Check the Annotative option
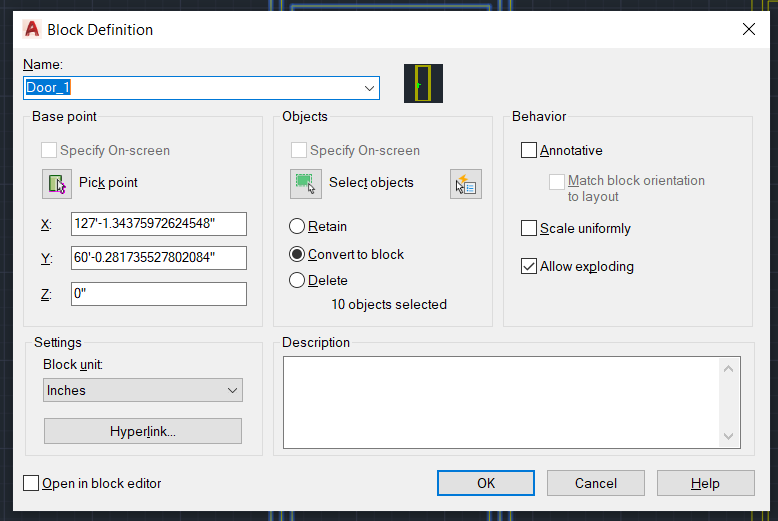Image resolution: width=778 pixels, height=521 pixels. coord(529,150)
